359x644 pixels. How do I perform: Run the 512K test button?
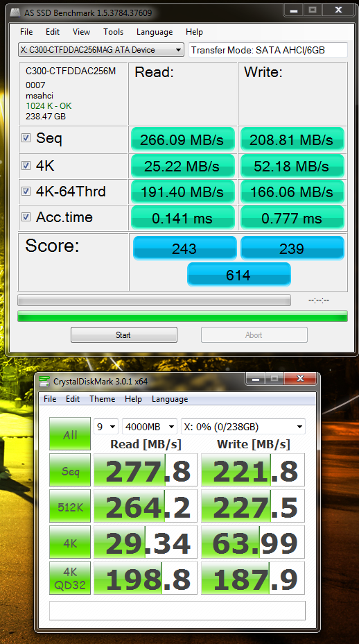[70, 507]
